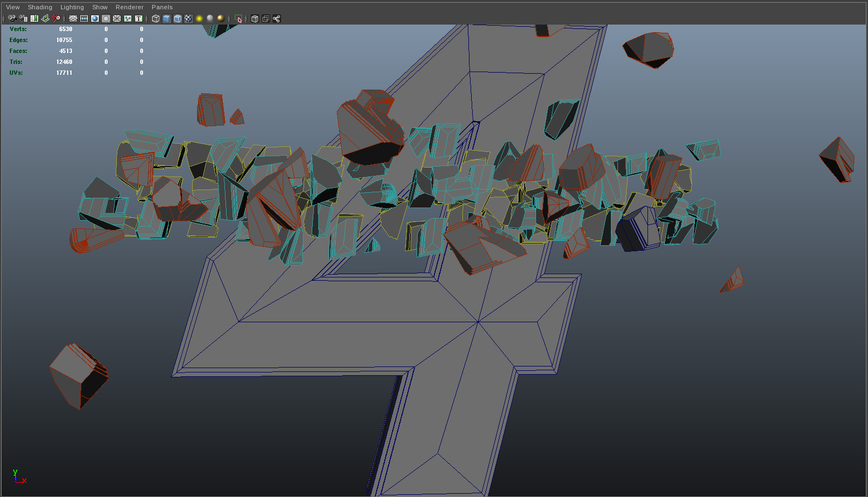Toggle the Film Gate overlay

(x=84, y=19)
